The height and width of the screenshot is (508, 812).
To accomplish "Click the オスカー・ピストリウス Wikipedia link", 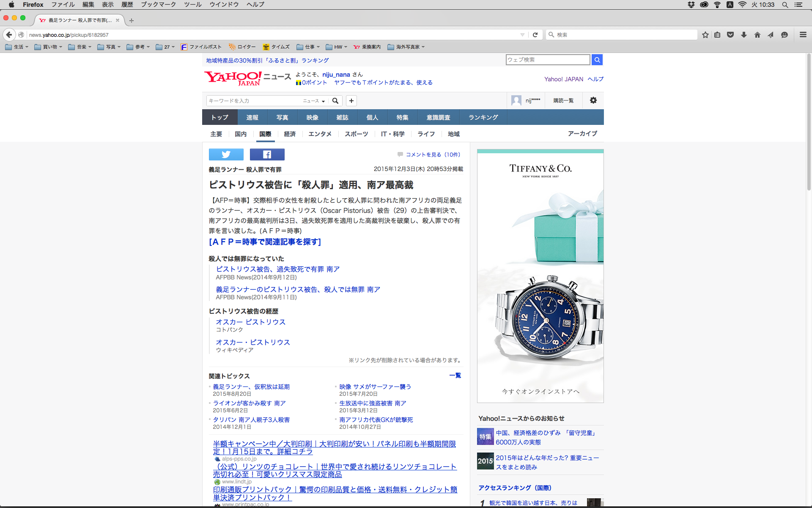I will coord(253,342).
